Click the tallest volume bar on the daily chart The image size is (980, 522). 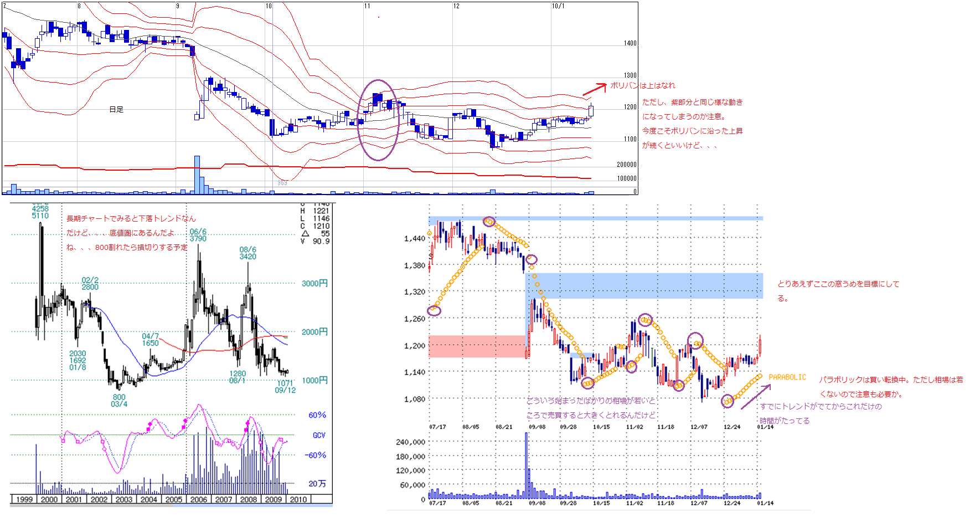(x=197, y=175)
